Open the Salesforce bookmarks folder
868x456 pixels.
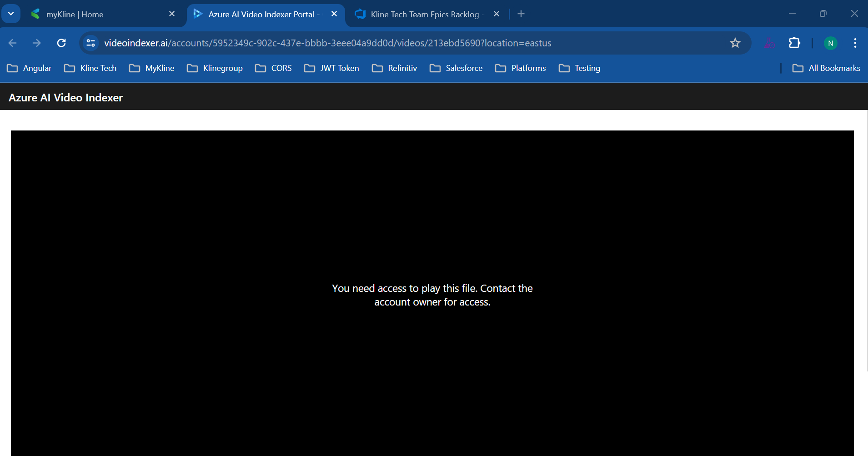click(x=457, y=68)
